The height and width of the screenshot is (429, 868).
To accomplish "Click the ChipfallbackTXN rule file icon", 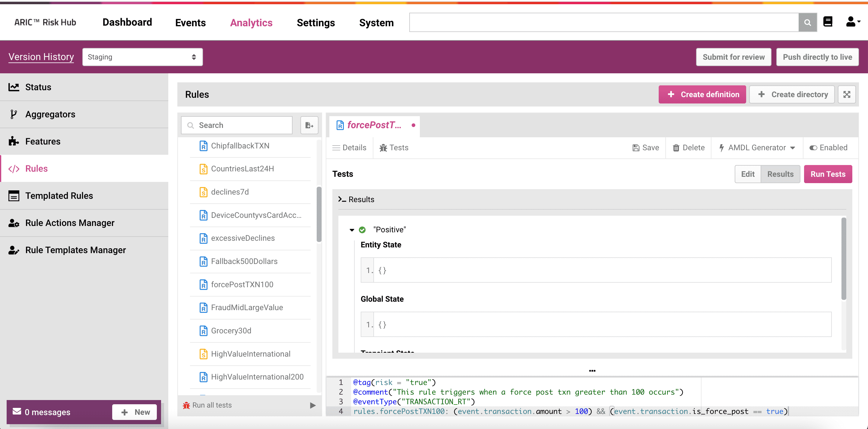I will coord(204,146).
